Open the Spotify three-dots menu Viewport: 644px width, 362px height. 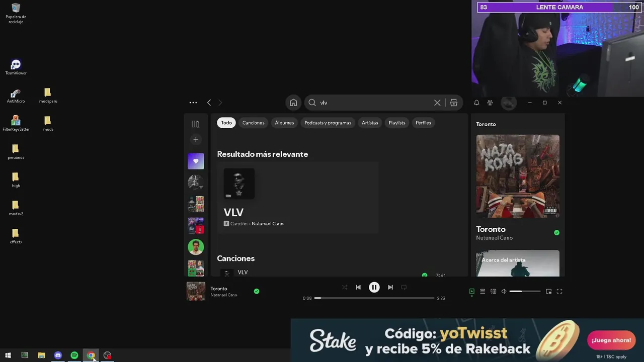(193, 103)
